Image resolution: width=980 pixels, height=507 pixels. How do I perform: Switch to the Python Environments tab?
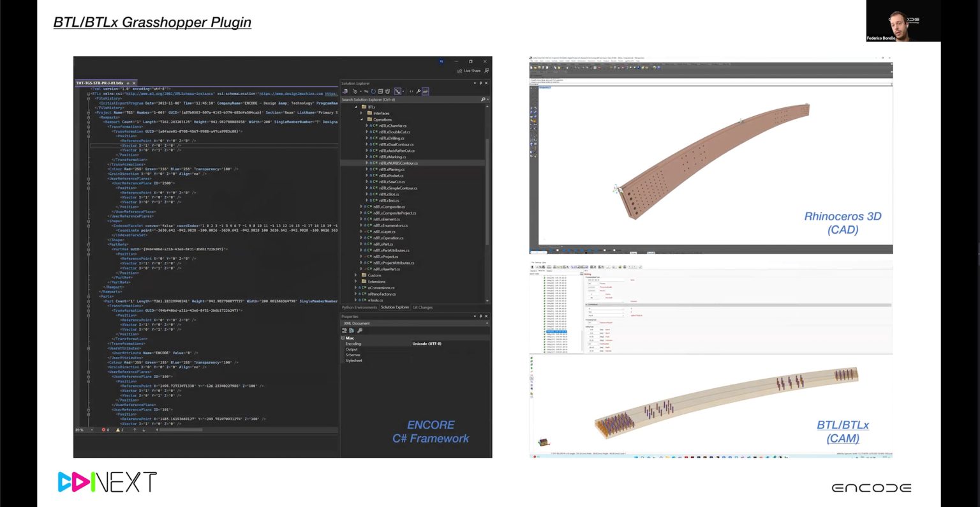point(360,308)
